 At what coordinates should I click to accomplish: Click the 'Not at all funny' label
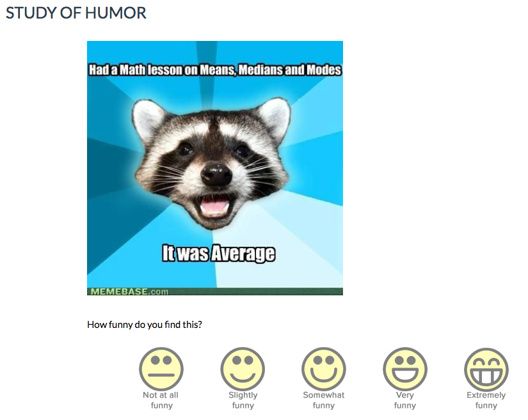click(161, 400)
